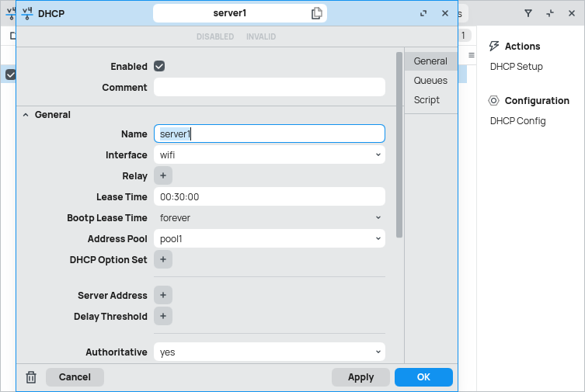This screenshot has height=392, width=585.
Task: Click the Lease Time field
Action: pos(270,196)
